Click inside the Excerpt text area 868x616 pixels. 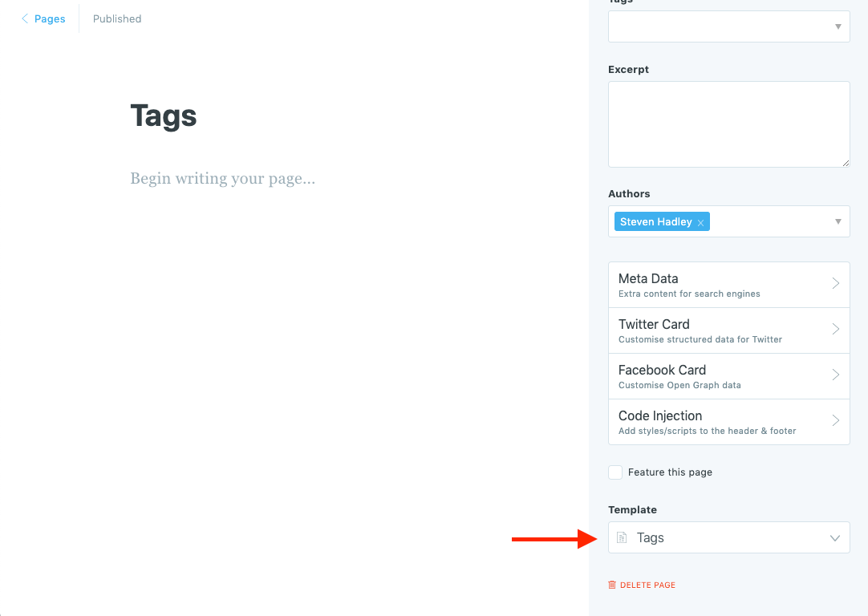point(728,124)
